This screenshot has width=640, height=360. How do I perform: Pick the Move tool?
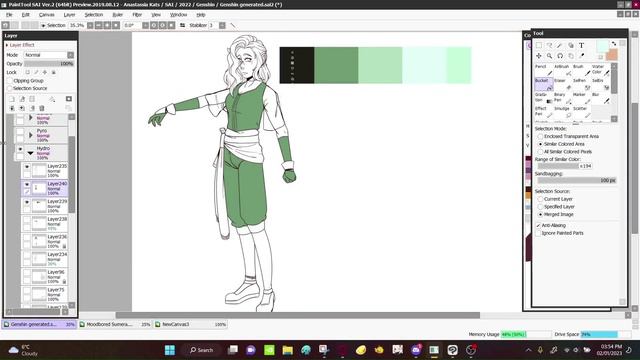[539, 56]
